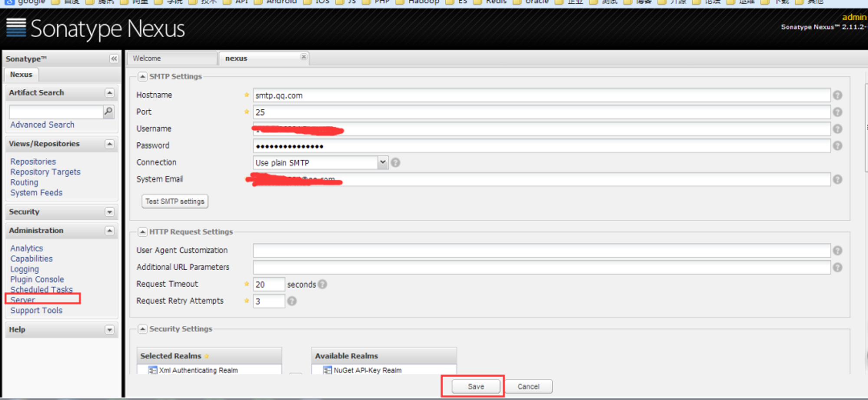Image resolution: width=868 pixels, height=400 pixels.
Task: Click the Cancel button
Action: (528, 386)
